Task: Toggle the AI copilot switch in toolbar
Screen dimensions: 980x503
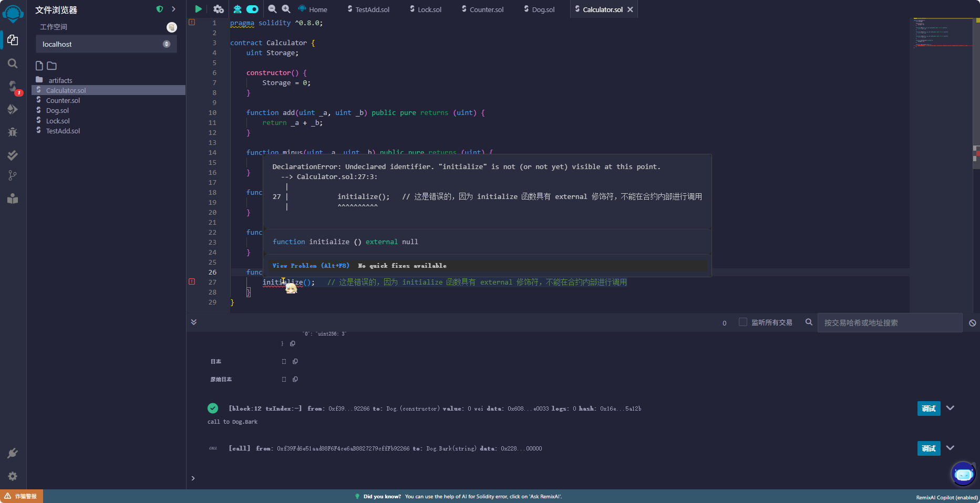Action: coord(252,9)
